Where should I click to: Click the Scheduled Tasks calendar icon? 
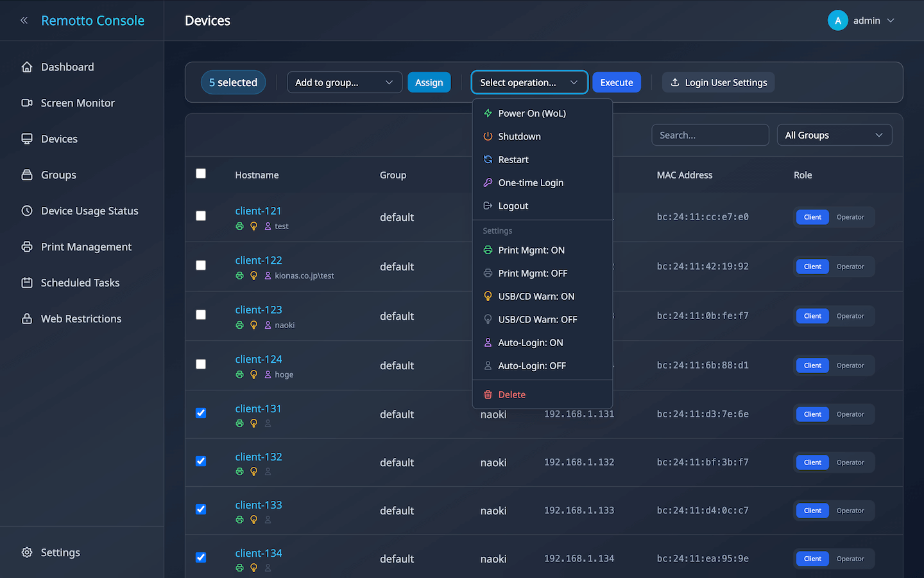[x=27, y=283]
